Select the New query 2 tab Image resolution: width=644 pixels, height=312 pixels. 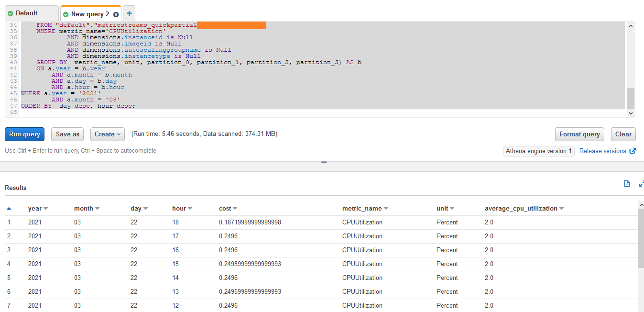tap(88, 14)
